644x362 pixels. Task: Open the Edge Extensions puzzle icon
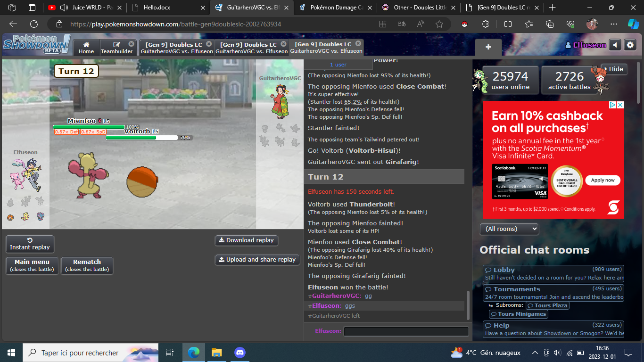485,24
